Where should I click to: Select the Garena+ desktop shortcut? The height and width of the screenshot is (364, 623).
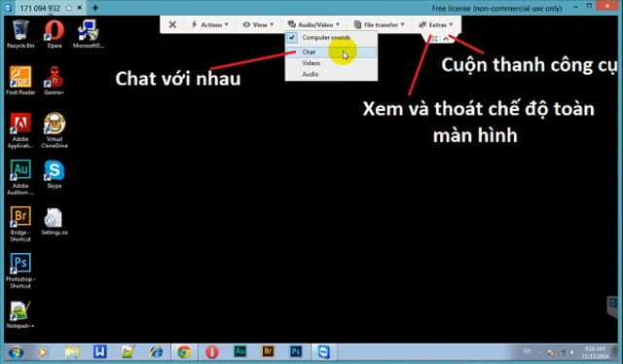55,81
